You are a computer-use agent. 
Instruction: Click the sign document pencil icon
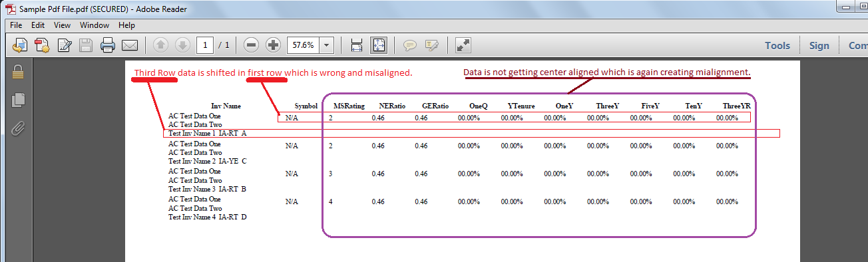(65, 45)
